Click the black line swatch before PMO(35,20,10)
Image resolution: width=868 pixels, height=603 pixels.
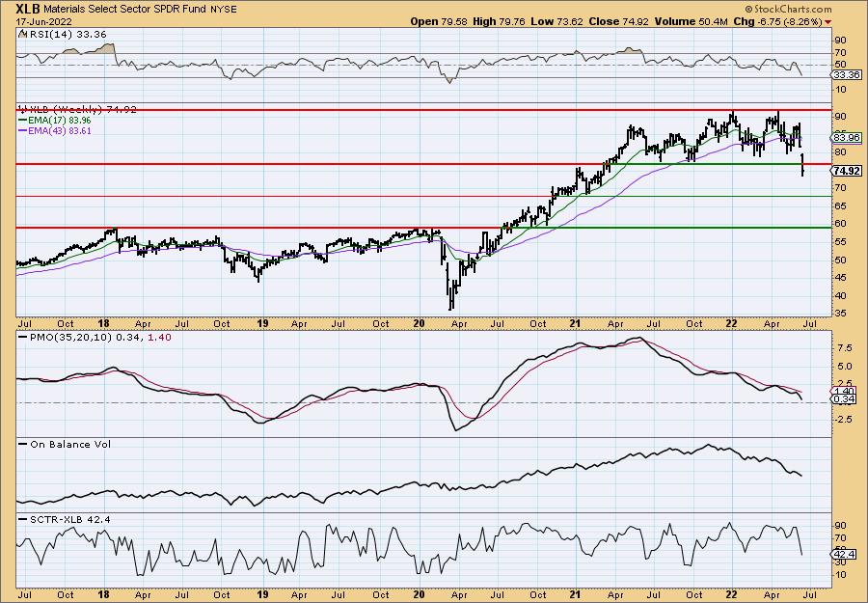point(23,338)
